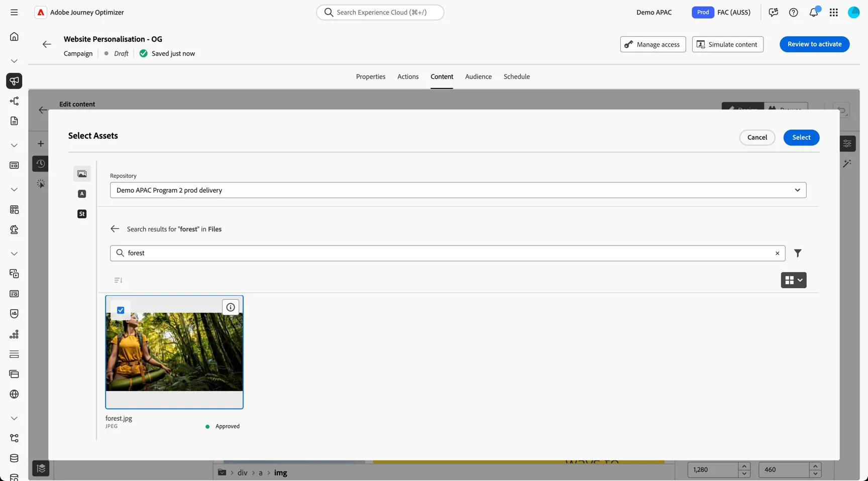Switch to the Actions tab
Viewport: 868px width, 481px height.
(x=408, y=77)
